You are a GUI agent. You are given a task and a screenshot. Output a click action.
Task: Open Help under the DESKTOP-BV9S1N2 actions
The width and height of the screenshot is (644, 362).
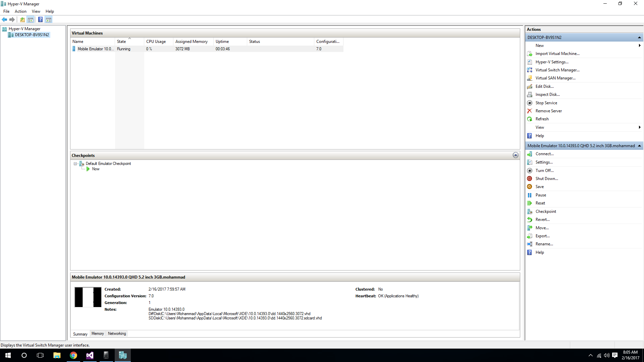(x=540, y=136)
